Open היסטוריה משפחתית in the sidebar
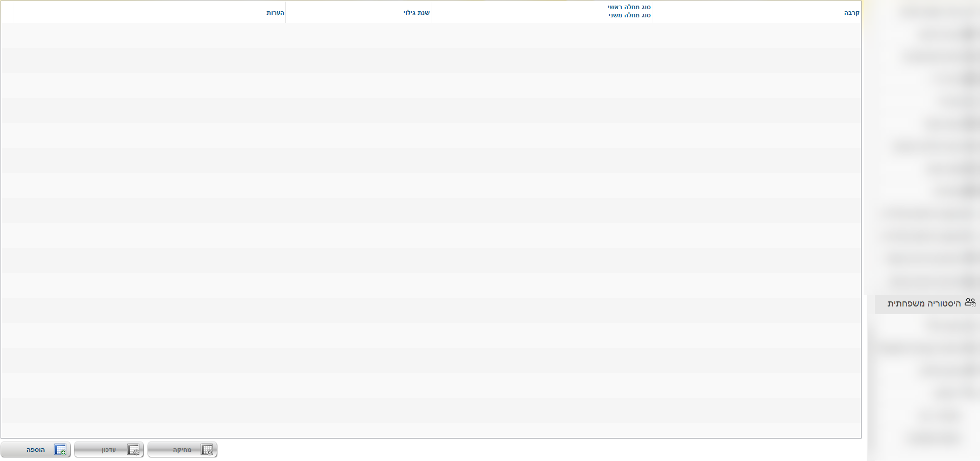980x461 pixels. [x=924, y=304]
